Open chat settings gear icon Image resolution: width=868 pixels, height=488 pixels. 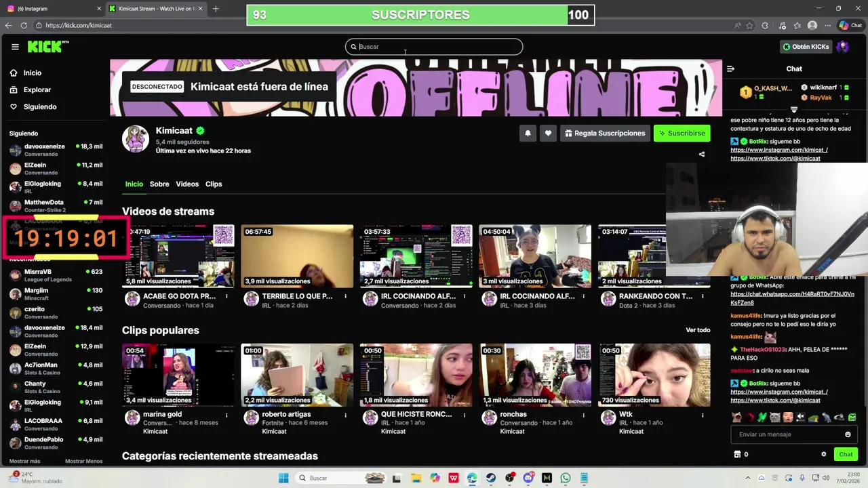point(824,454)
